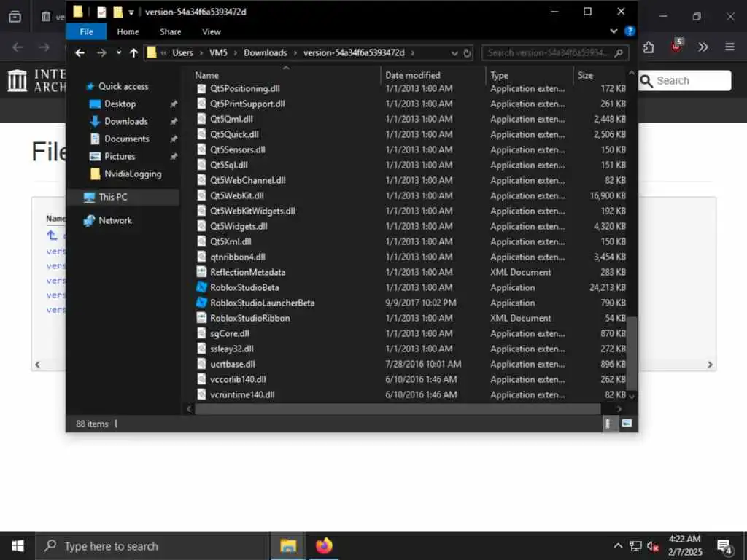Go back with Explorer's back arrow
The image size is (747, 560).
click(80, 52)
